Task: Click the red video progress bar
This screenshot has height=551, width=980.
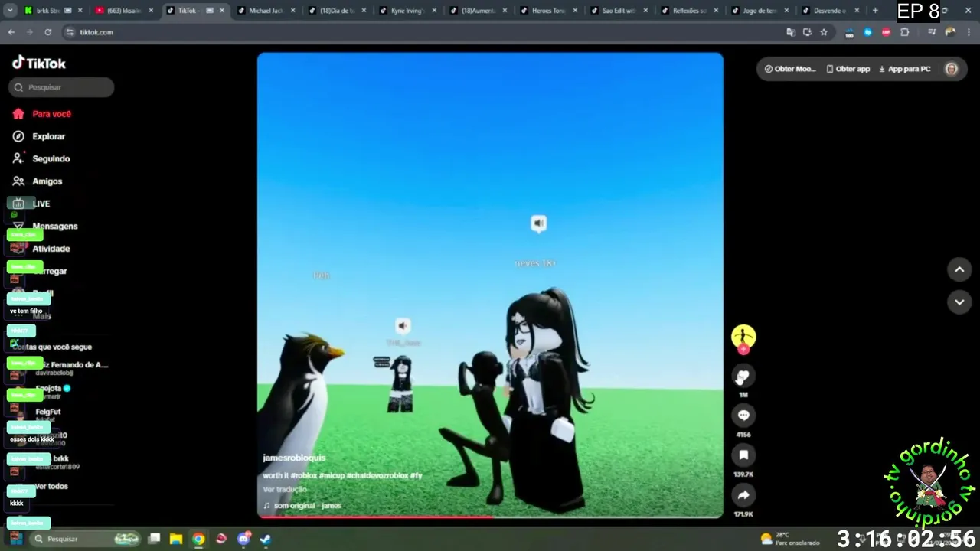Action: (375, 517)
